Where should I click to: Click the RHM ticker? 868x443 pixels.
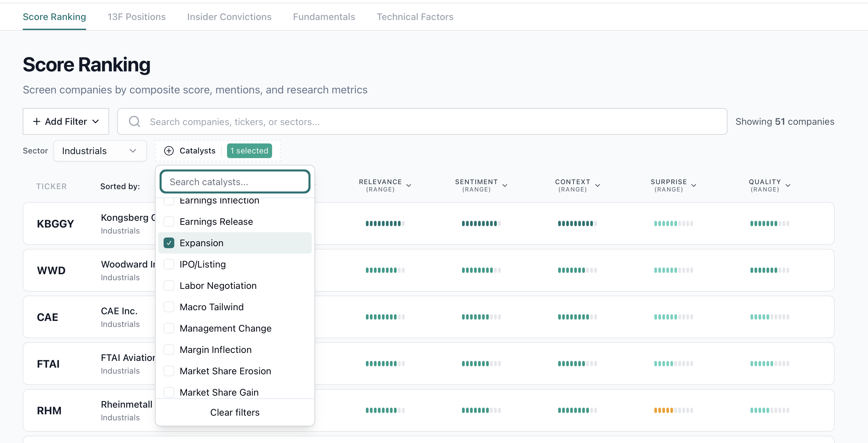click(49, 411)
